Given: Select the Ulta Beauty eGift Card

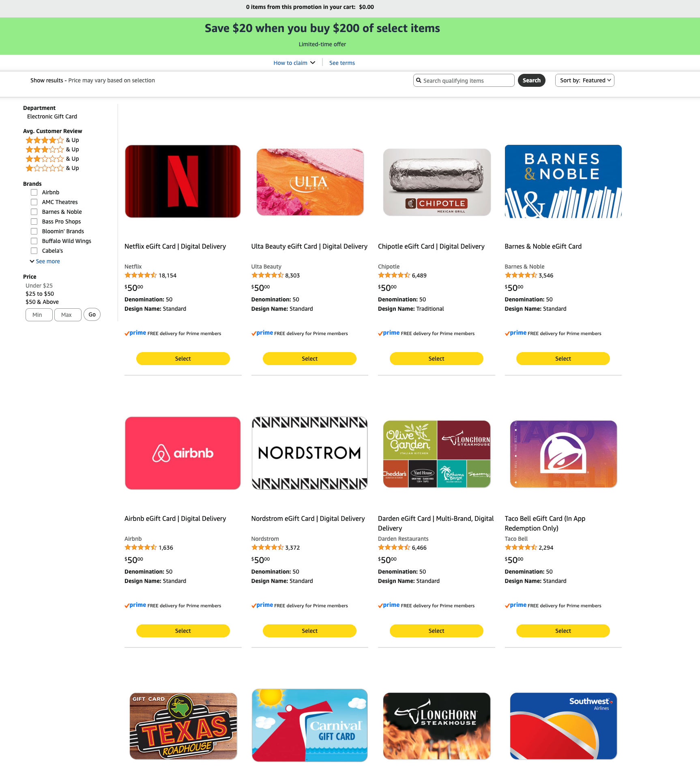Looking at the screenshot, I should pyautogui.click(x=309, y=359).
